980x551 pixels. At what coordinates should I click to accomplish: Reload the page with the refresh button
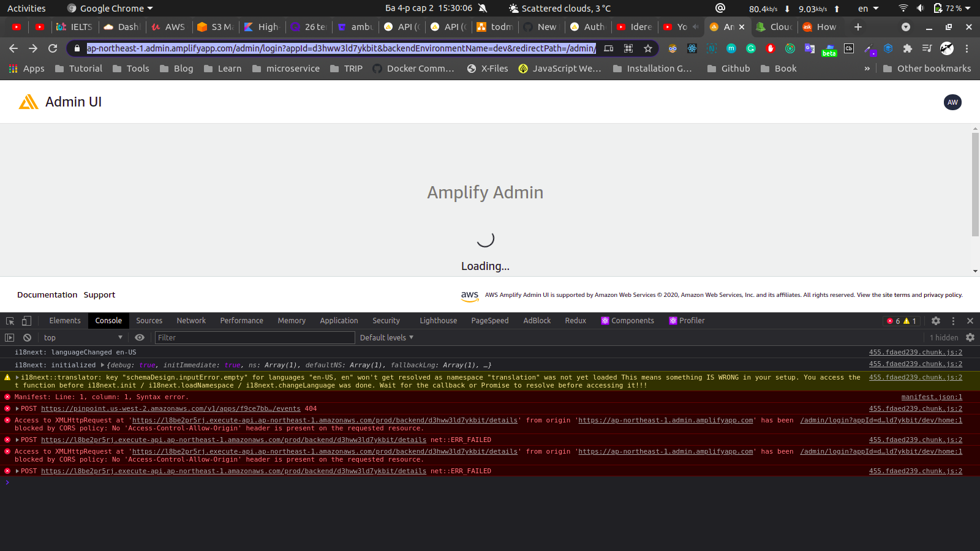pos(53,48)
